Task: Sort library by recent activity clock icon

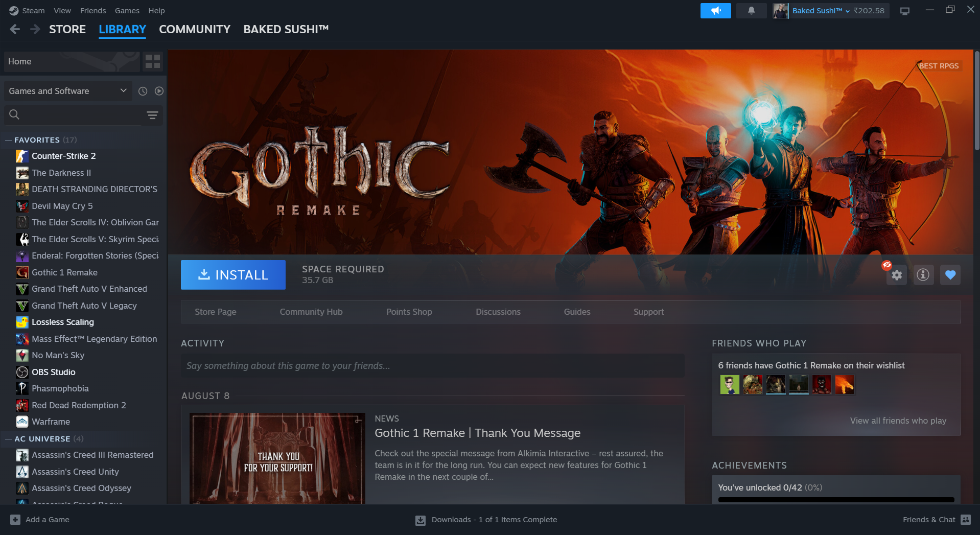Action: click(143, 91)
